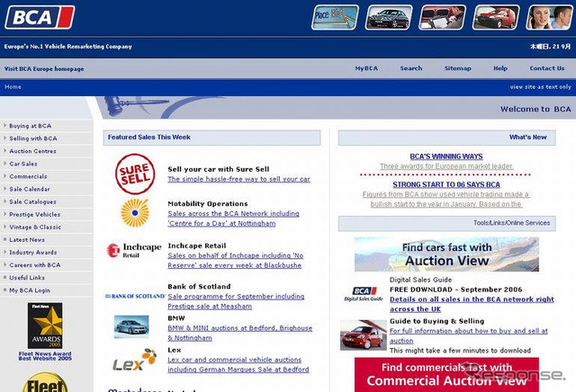Open BCA'S WINNING WAYS news headline

click(x=446, y=156)
